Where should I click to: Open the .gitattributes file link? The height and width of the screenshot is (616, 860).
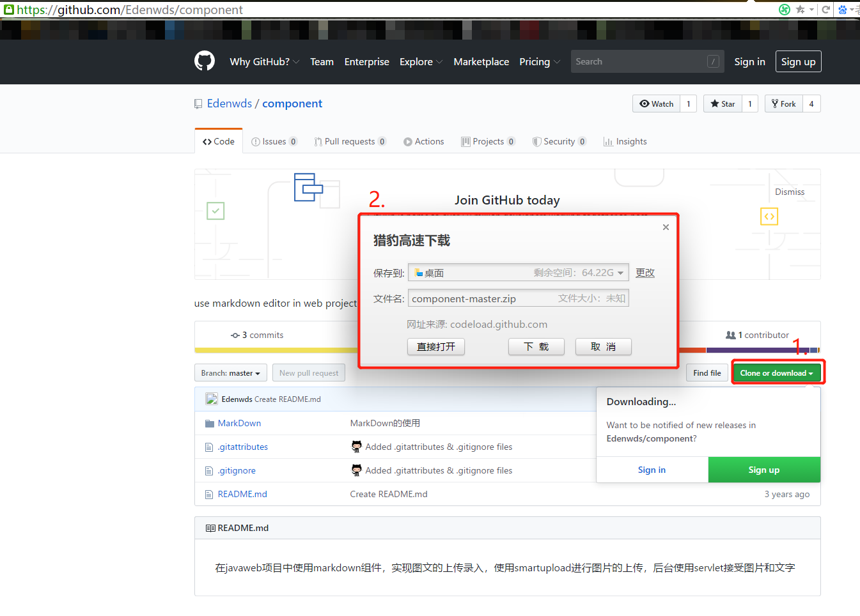[243, 447]
